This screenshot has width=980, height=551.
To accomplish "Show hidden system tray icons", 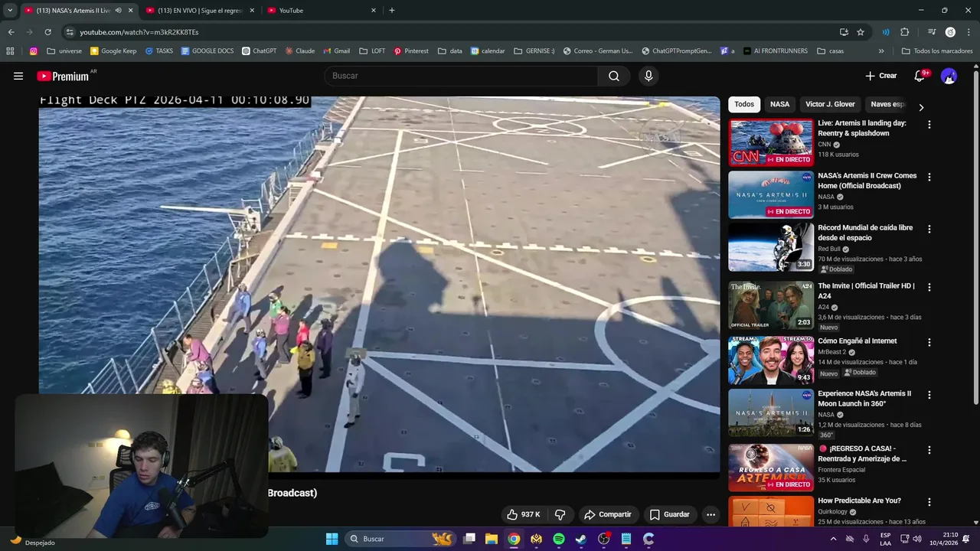I will [833, 539].
